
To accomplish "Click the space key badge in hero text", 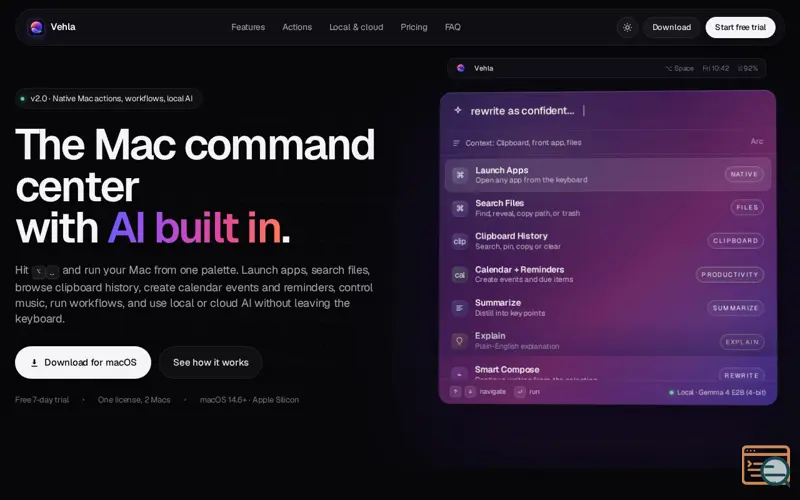I will click(53, 272).
